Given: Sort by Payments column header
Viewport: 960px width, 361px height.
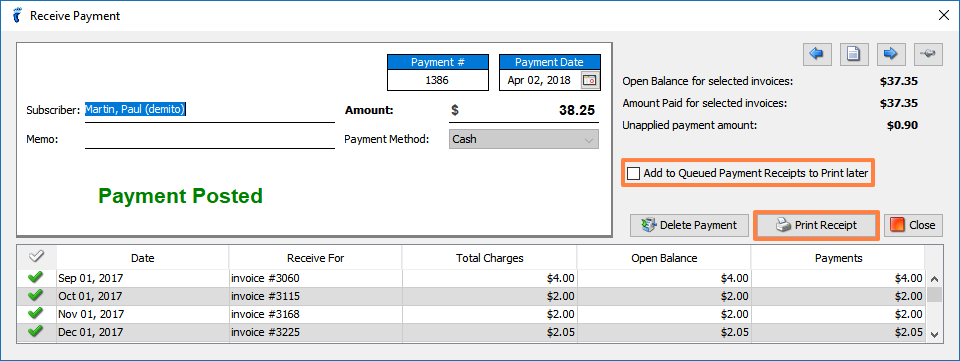Looking at the screenshot, I should coord(838,258).
